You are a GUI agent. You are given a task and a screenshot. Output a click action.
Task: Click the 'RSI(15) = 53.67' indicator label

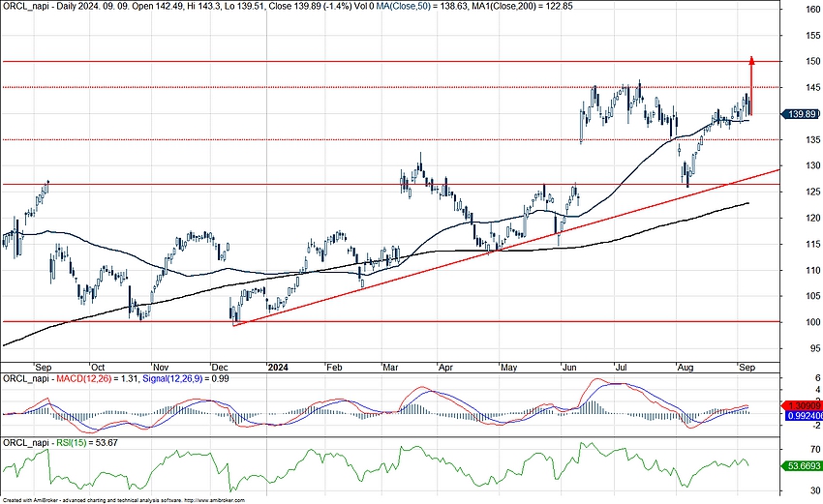(x=87, y=443)
